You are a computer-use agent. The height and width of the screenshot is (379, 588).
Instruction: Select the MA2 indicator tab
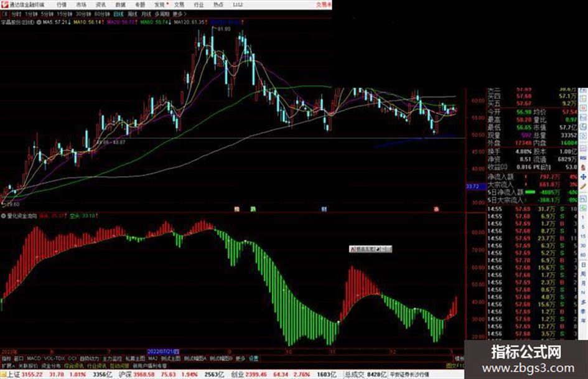[x=152, y=358]
